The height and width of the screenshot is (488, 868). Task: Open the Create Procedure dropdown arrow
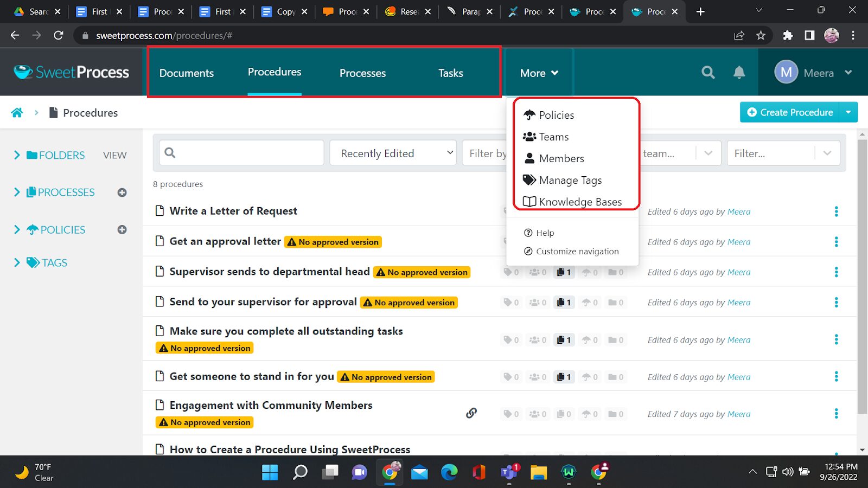(848, 112)
